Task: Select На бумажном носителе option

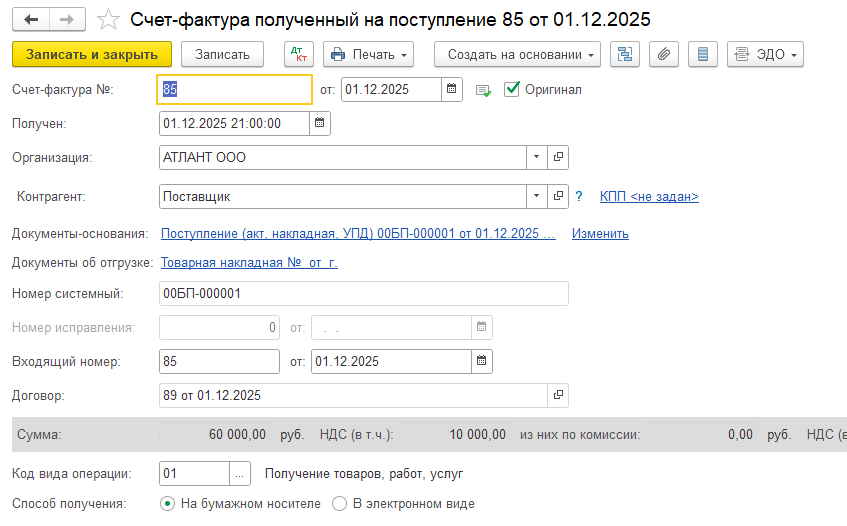Action: 167,504
